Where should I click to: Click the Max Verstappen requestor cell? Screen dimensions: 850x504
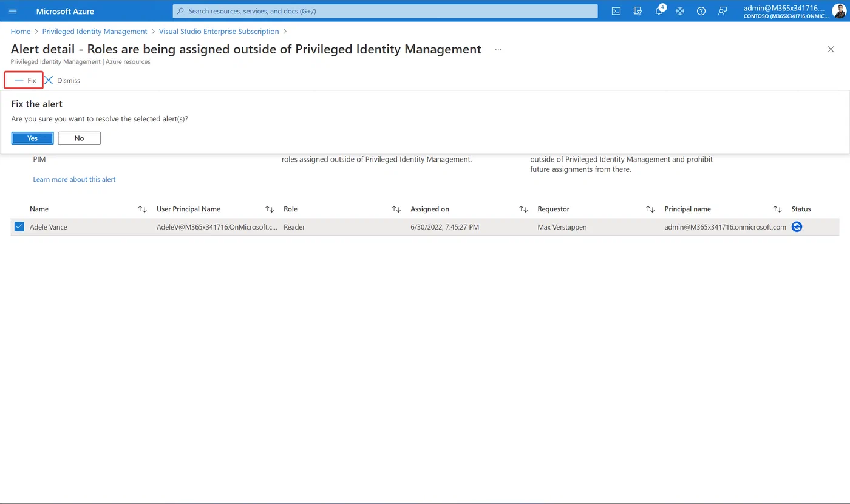(x=562, y=227)
